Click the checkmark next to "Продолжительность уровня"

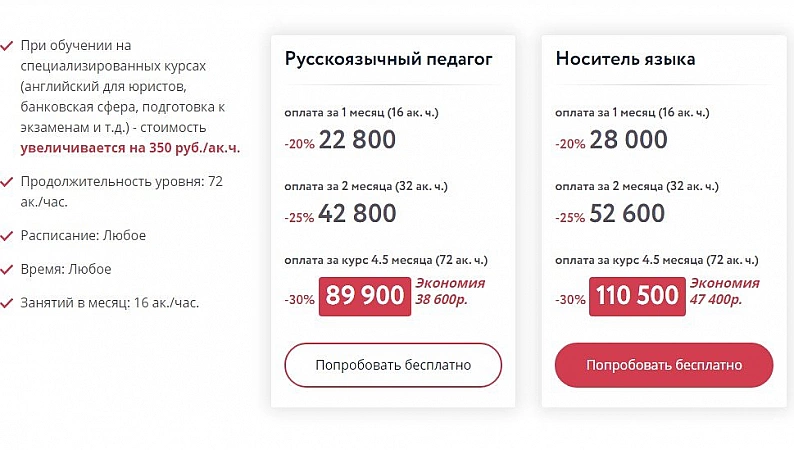click(x=7, y=182)
